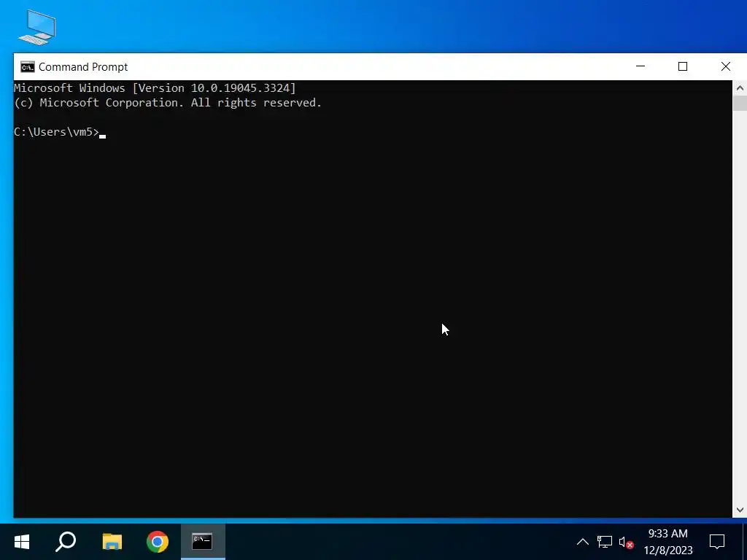747x560 pixels.
Task: Click the 'C:\Users\vm5>' prompt line
Action: [56, 132]
